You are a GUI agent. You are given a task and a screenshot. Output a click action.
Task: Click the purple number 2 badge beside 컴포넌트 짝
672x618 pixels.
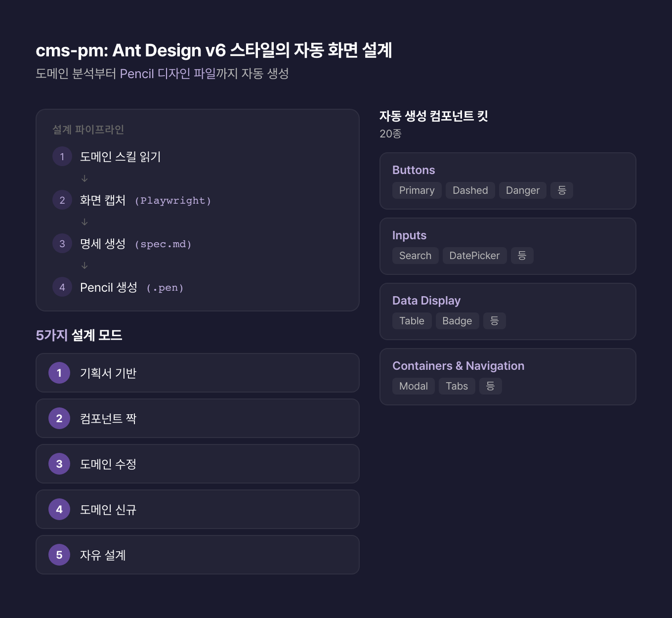(59, 418)
